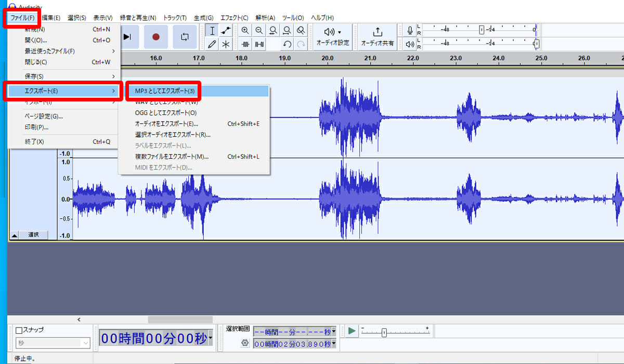Enable the スナップ checkbox
624x364 pixels.
(19, 330)
